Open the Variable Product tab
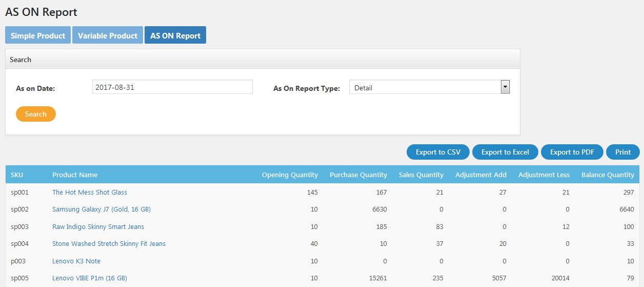This screenshot has width=644, height=287. [108, 35]
